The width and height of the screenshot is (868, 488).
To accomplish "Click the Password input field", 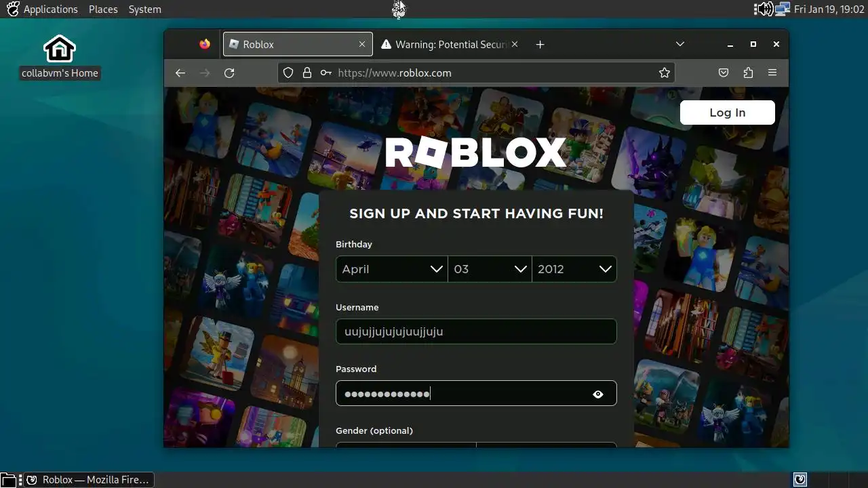I will point(476,393).
